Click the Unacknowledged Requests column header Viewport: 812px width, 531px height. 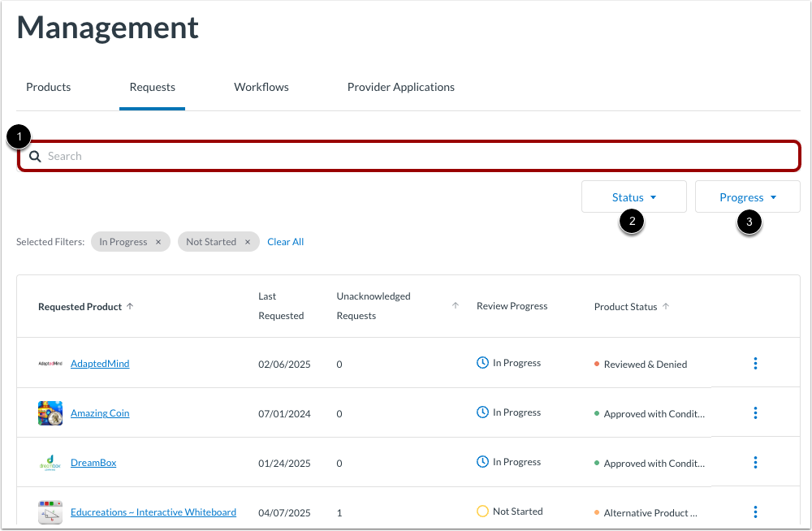point(374,305)
